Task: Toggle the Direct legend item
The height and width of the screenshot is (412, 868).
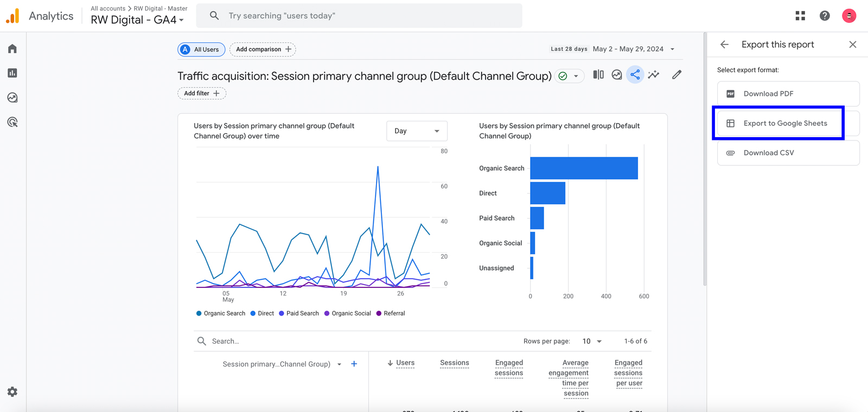Action: click(x=262, y=313)
